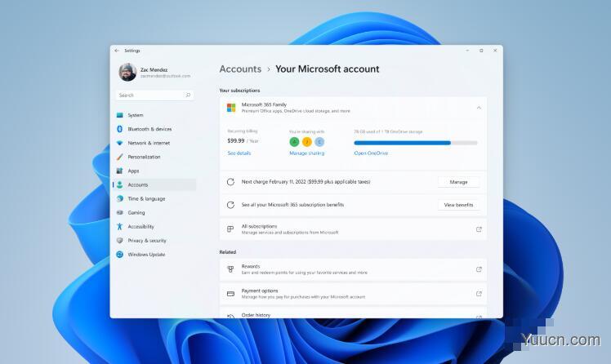This screenshot has width=611, height=364.
Task: Click Manage button for next charge
Action: point(458,182)
